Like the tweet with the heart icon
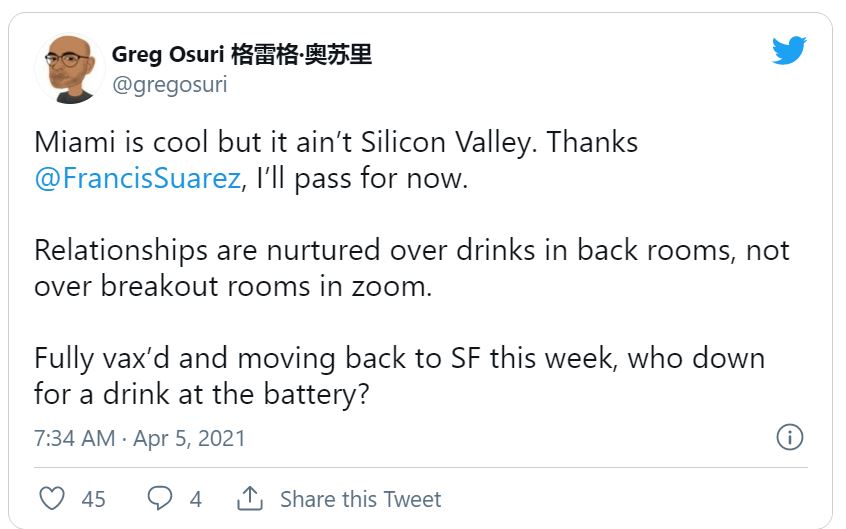 [x=52, y=498]
